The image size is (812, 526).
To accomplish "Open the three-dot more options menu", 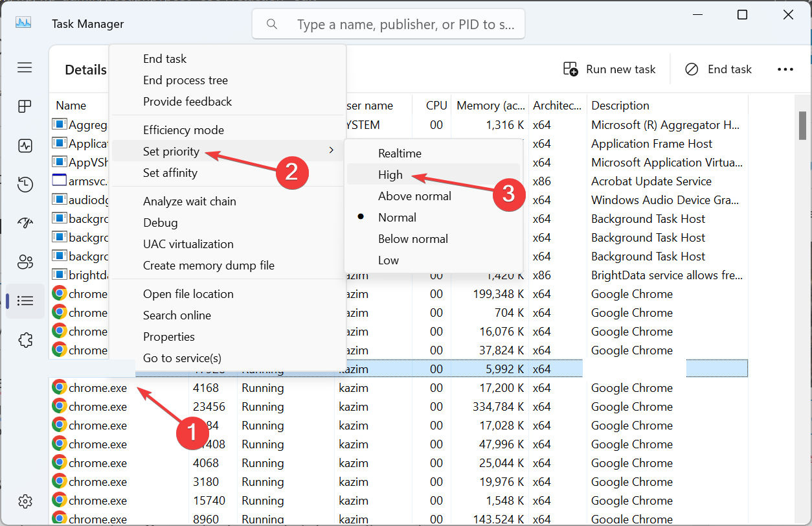I will click(785, 69).
